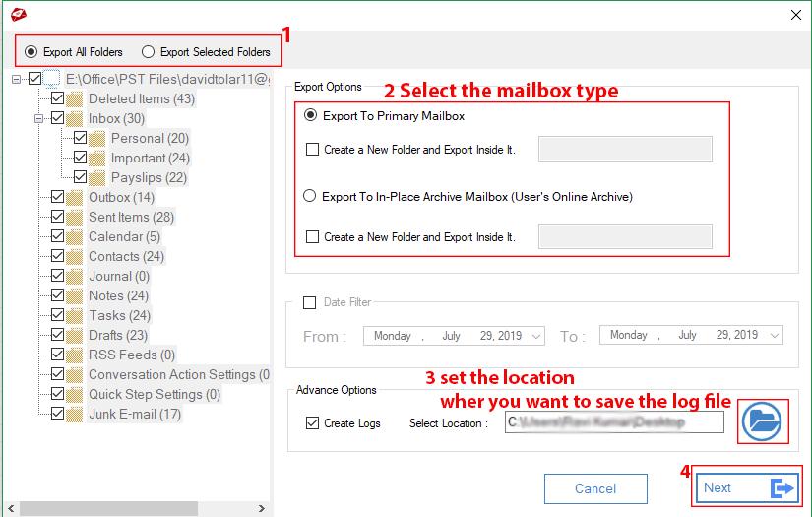Click the Sent Items folder icon
This screenshot has width=812, height=517.
tap(76, 218)
